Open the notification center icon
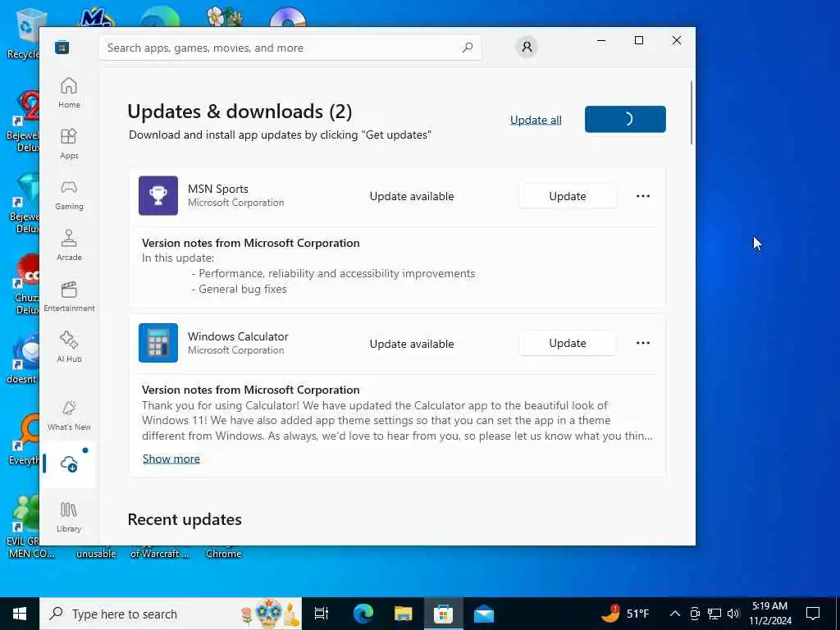Viewport: 840px width, 630px height. point(813,614)
